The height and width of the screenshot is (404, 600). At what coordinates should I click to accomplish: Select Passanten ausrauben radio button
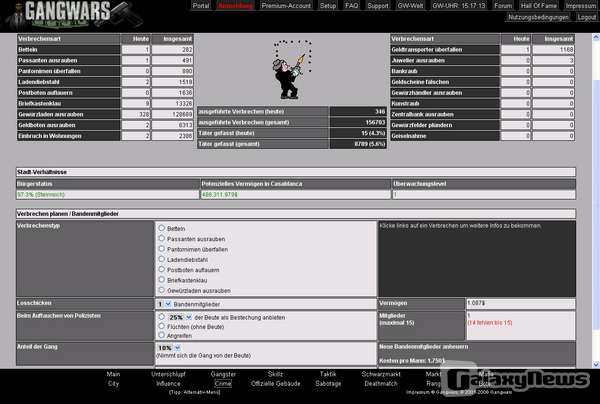pos(162,238)
